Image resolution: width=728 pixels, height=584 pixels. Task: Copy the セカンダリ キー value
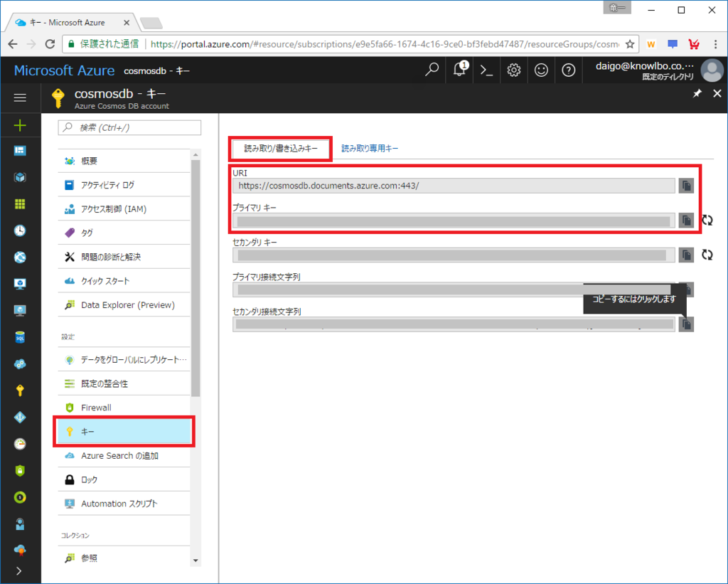686,255
